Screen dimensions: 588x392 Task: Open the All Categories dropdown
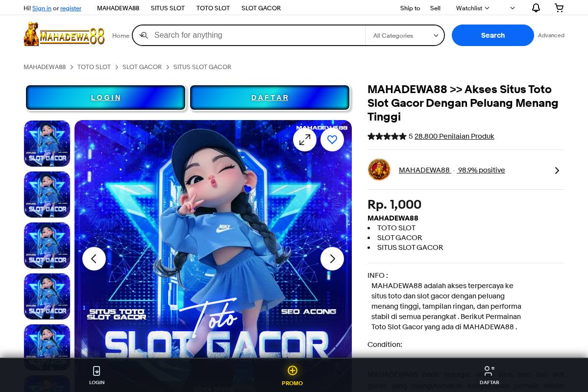pos(405,35)
